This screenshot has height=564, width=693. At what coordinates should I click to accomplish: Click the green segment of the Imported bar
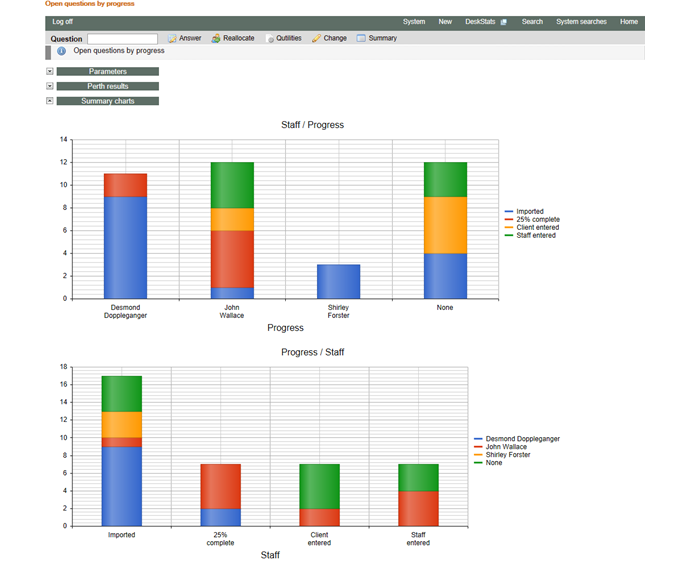tap(122, 394)
